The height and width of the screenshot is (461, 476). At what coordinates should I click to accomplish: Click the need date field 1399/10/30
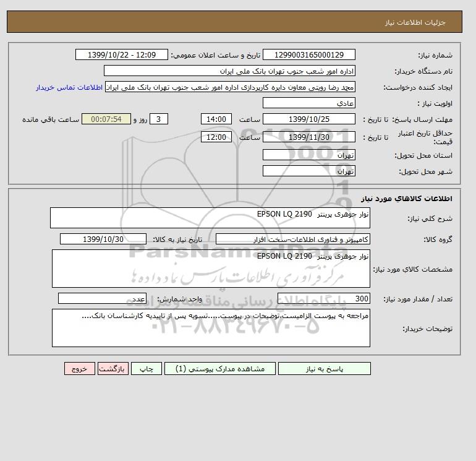tap(103, 239)
